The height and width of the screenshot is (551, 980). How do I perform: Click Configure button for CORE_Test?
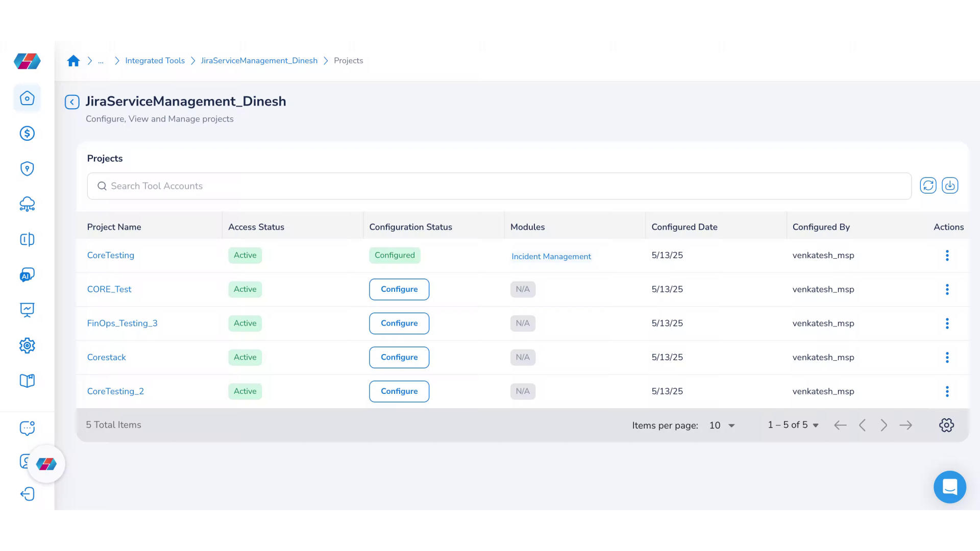pos(399,289)
